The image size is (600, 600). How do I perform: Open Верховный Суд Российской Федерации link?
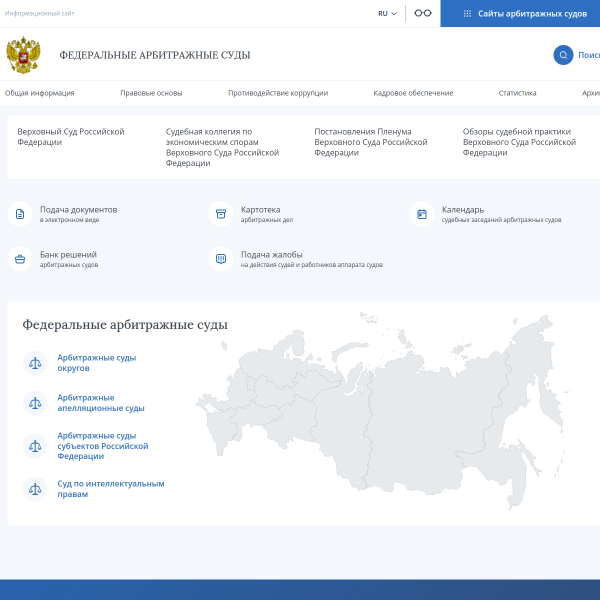tap(71, 137)
